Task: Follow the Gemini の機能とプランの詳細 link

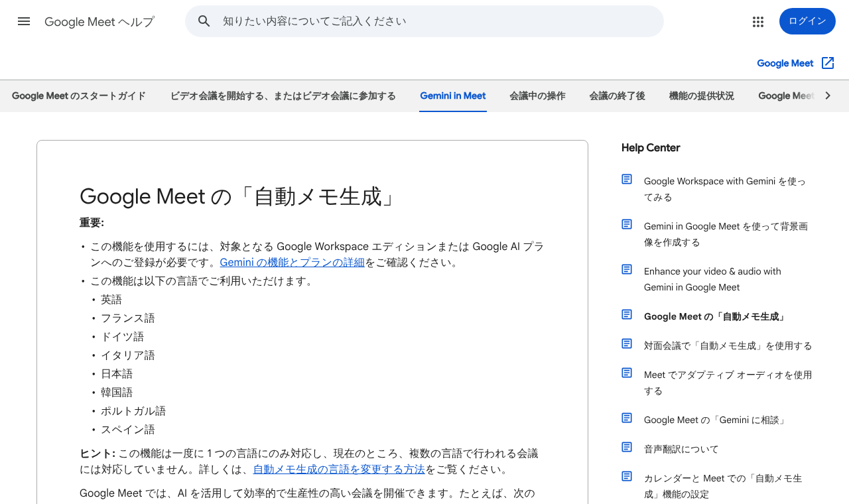Action: pos(293,262)
